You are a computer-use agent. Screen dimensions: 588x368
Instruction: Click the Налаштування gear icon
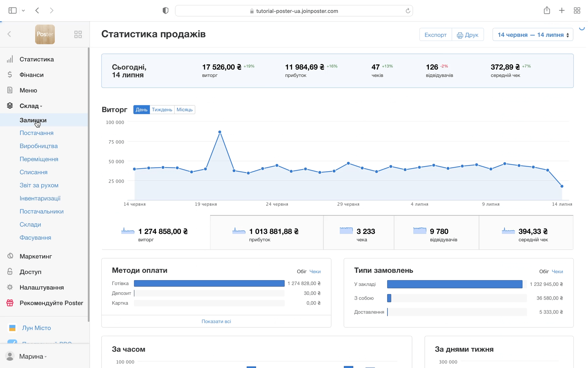(x=10, y=287)
